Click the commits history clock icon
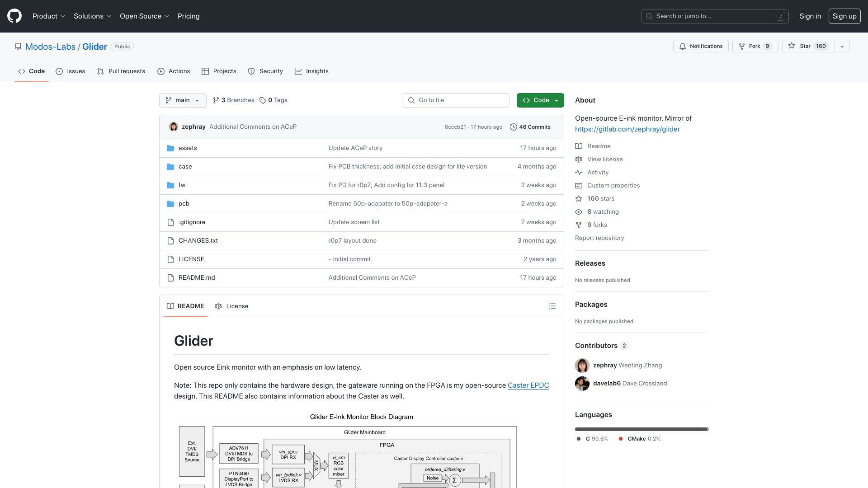 coord(514,127)
